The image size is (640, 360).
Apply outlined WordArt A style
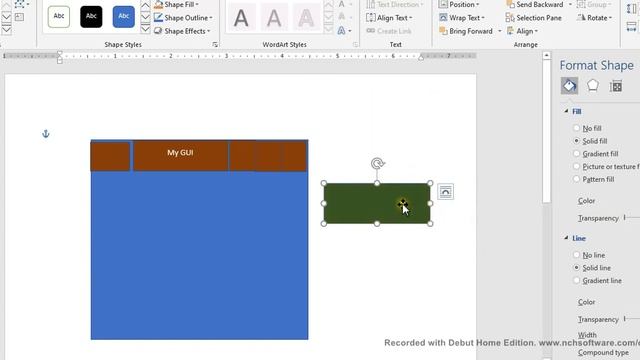306,18
